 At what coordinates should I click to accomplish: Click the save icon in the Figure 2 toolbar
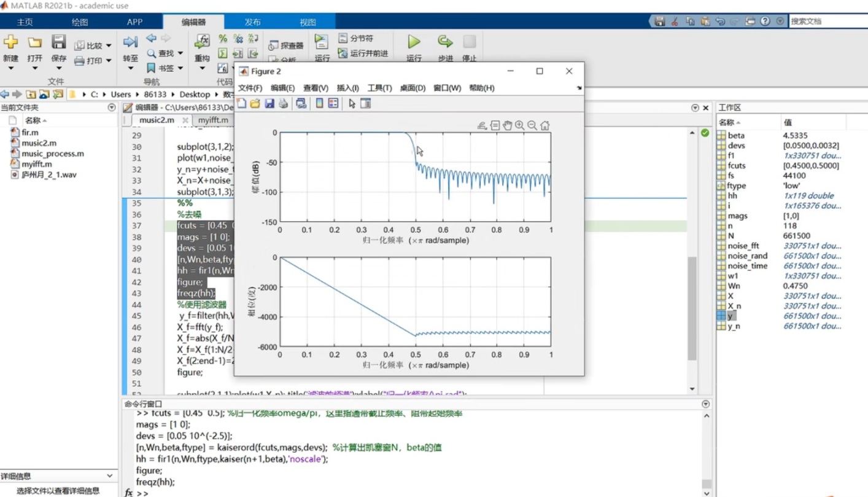[x=269, y=104]
